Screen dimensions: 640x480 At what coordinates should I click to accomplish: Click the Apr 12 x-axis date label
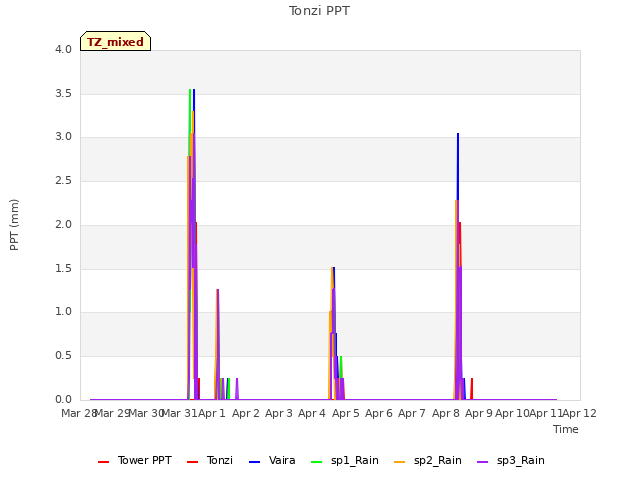click(x=580, y=413)
